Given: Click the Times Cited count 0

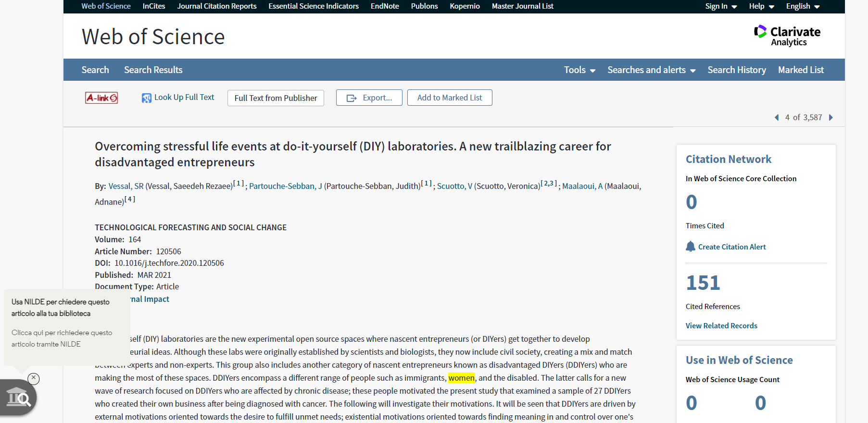Looking at the screenshot, I should pos(692,202).
